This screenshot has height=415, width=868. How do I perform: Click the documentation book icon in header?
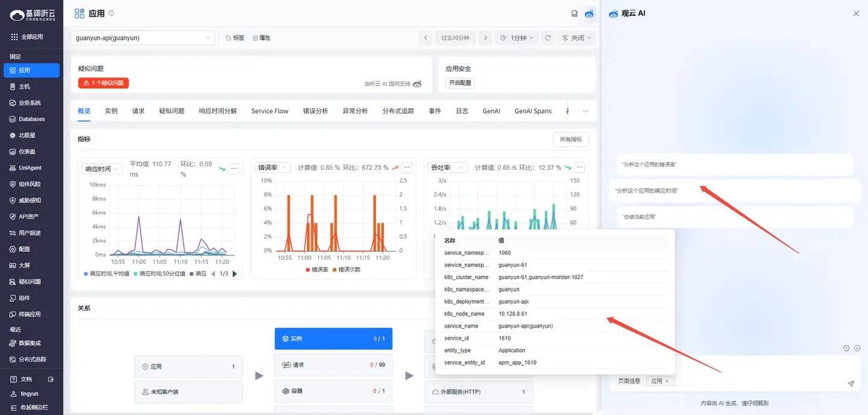click(574, 14)
